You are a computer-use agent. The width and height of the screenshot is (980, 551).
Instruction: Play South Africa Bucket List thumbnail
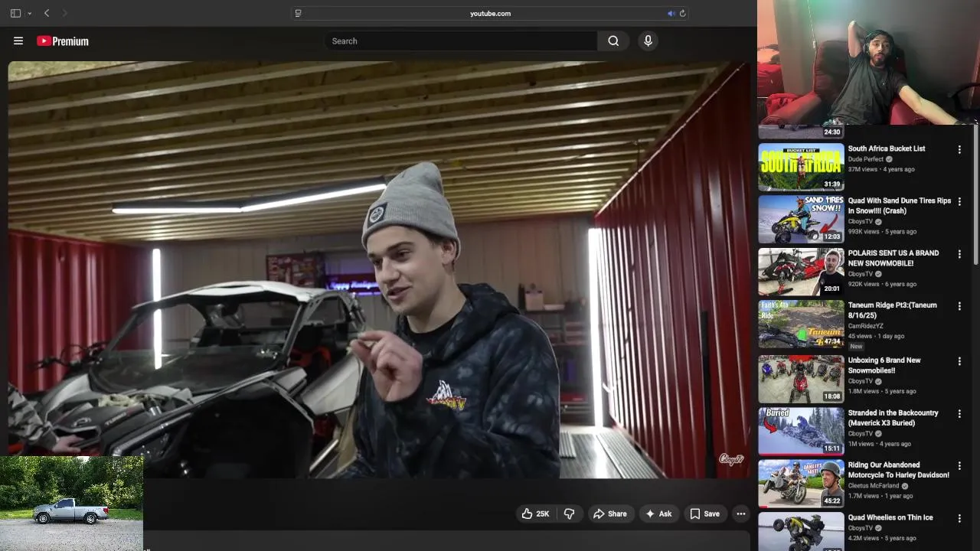(801, 167)
